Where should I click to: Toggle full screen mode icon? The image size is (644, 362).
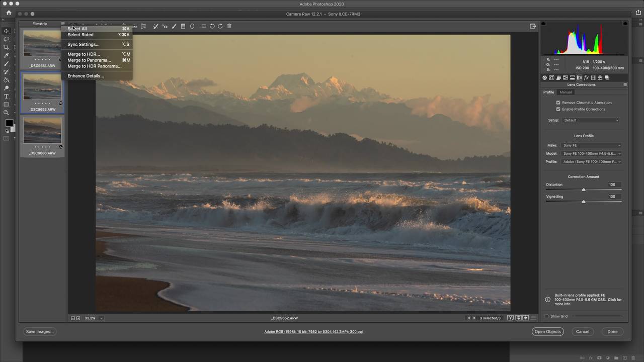[x=533, y=26]
